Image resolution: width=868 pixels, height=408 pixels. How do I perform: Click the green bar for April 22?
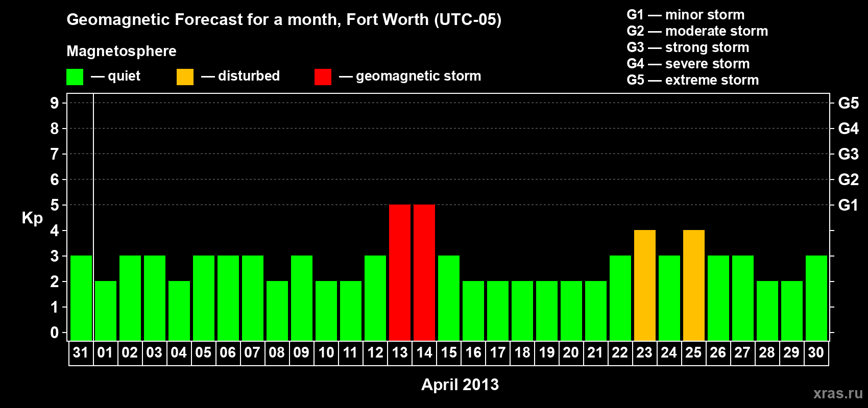point(620,298)
